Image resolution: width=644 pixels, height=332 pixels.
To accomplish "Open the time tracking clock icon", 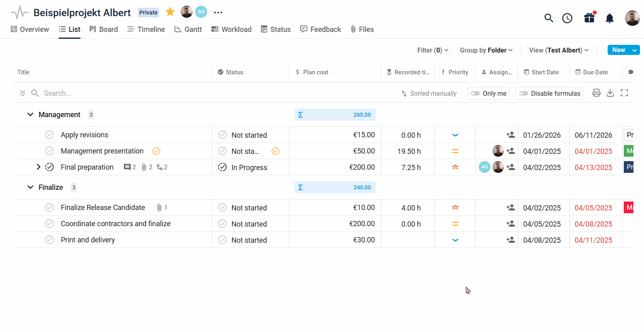I will [567, 18].
